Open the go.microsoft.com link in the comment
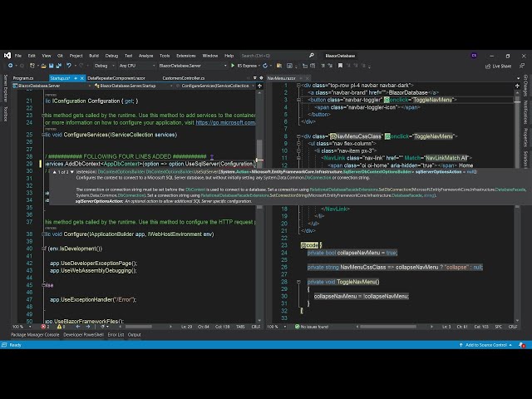 [225, 122]
